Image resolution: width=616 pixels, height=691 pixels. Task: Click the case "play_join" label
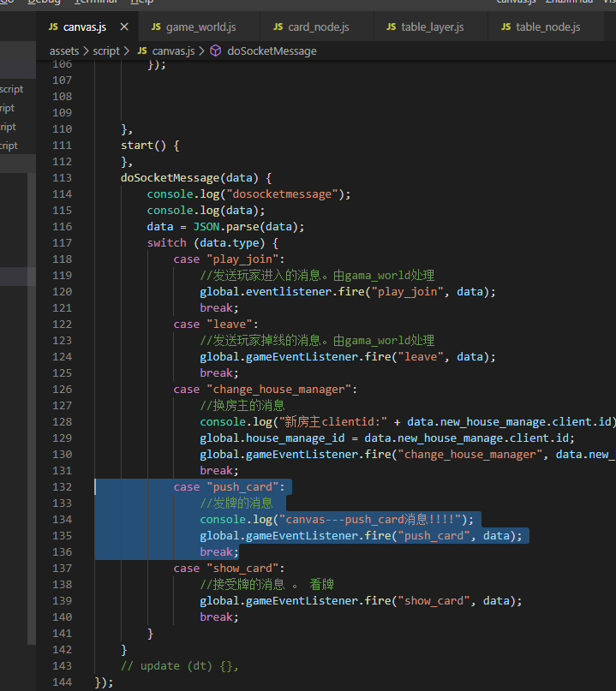[229, 259]
